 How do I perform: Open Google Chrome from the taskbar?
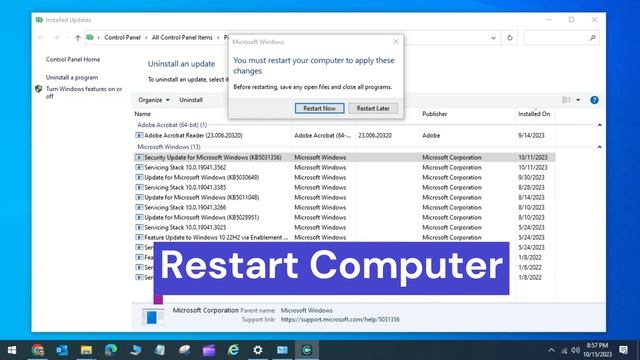tap(38, 350)
